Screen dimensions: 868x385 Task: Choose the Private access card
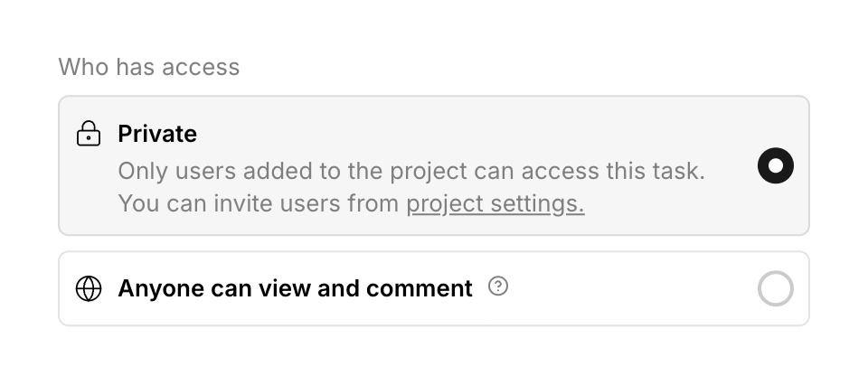pos(434,166)
